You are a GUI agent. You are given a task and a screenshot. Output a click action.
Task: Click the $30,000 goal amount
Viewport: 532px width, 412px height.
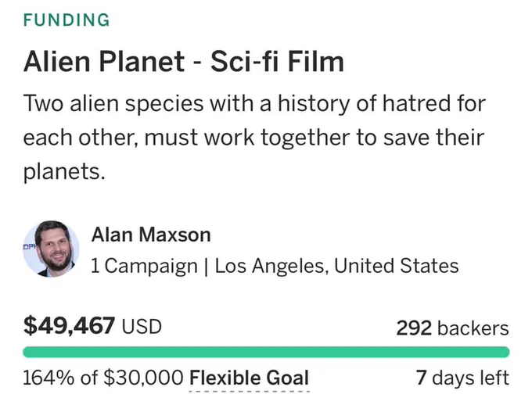pos(143,378)
